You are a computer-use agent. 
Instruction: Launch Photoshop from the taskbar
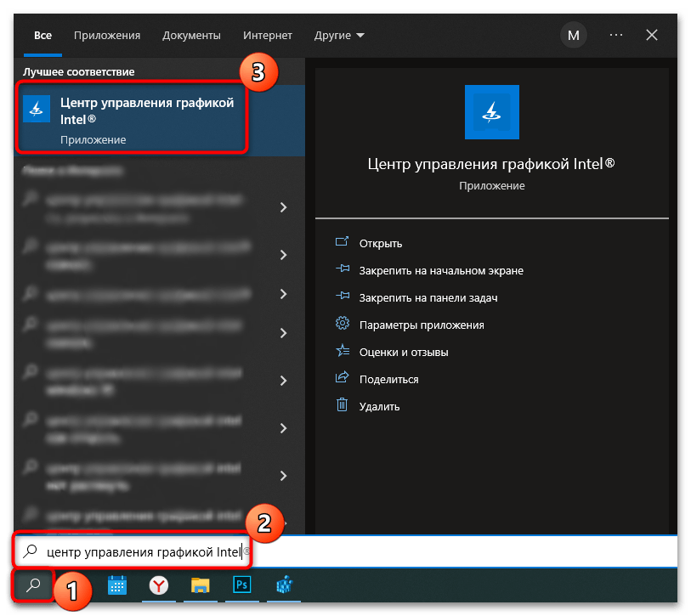pos(241,585)
